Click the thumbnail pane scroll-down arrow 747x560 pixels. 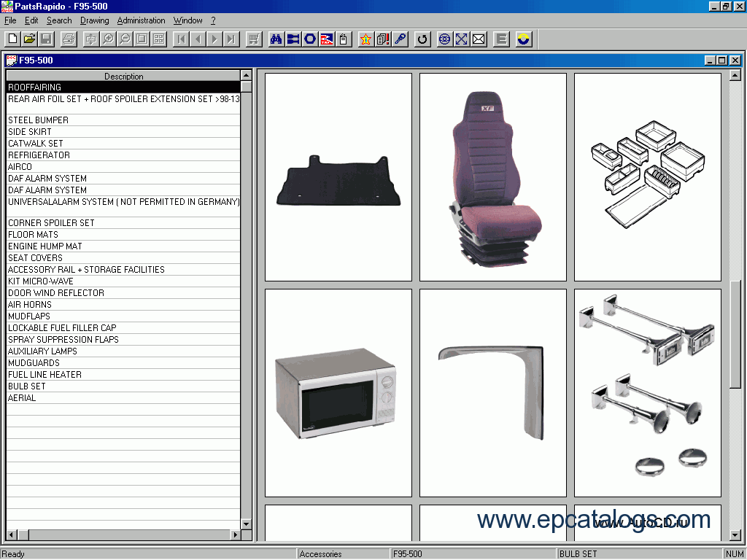735,535
